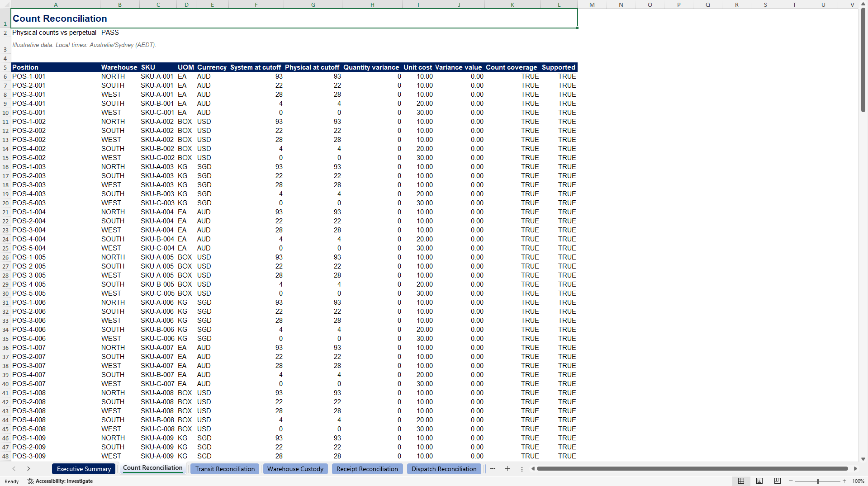This screenshot has height=486, width=868.
Task: Click the SKU-B-001 cell
Action: 158,104
